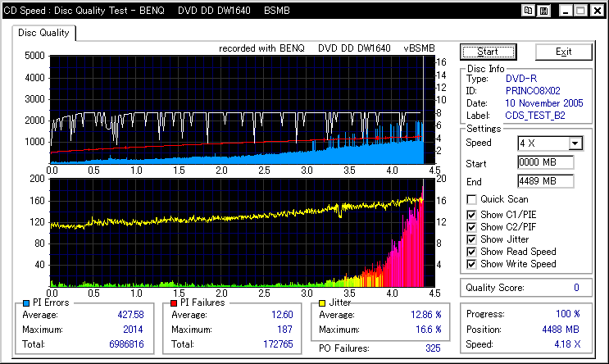This screenshot has width=609, height=364.
Task: Click the Start position field showing 0000 MB
Action: tap(545, 162)
